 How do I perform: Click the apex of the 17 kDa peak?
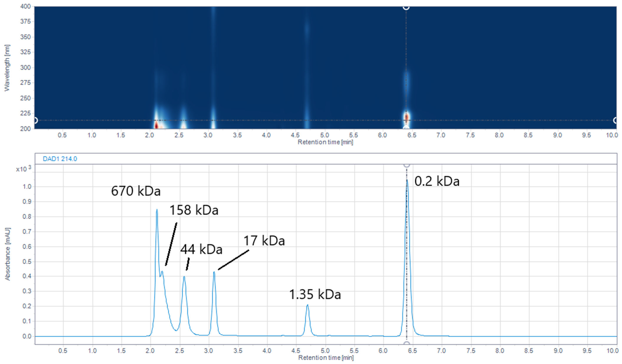214,272
